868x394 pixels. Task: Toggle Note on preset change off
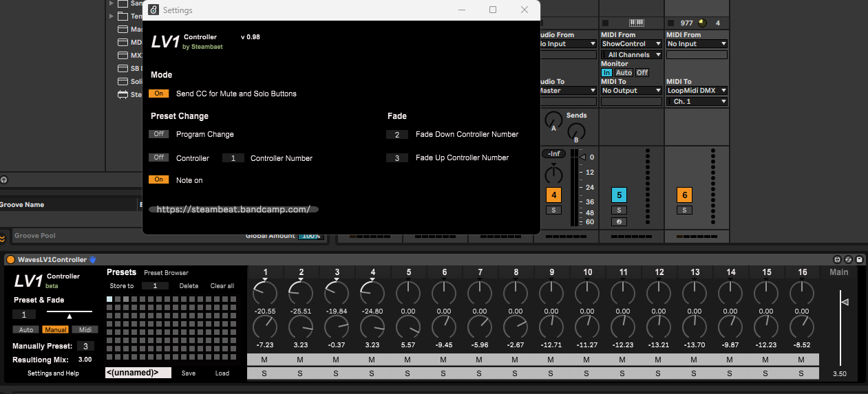click(158, 179)
